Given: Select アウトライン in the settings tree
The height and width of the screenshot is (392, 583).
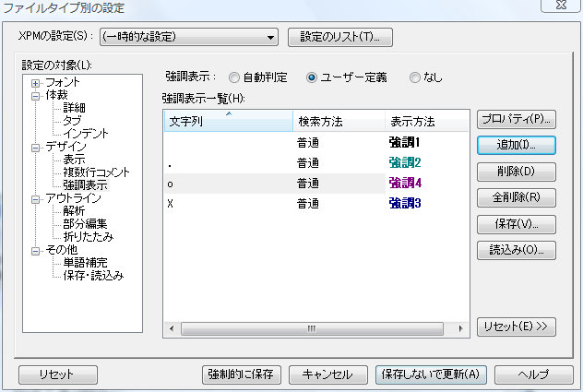Looking at the screenshot, I should [x=73, y=198].
